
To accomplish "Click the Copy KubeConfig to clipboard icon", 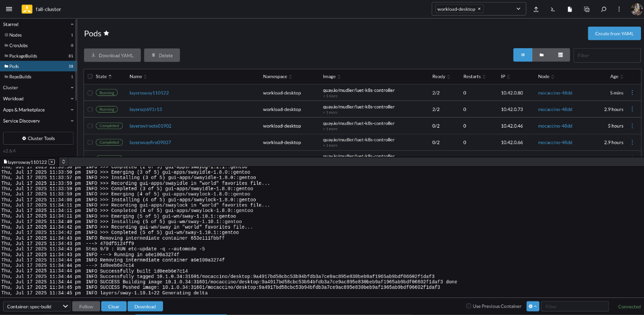I will (587, 9).
